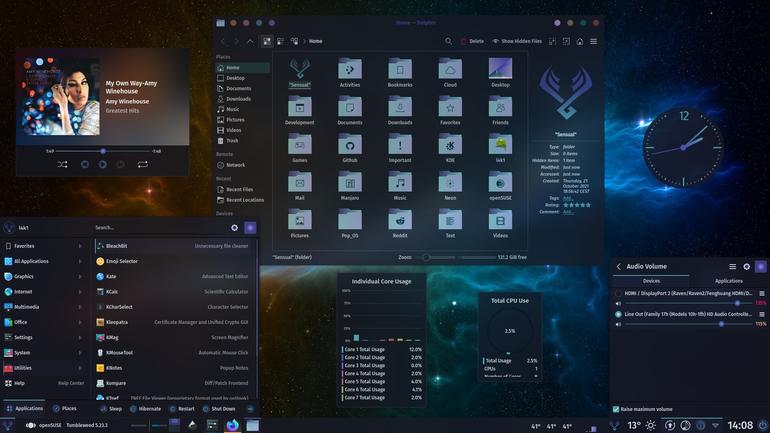The height and width of the screenshot is (433, 770).
Task: Open the Reddit folder icon
Action: (x=400, y=223)
